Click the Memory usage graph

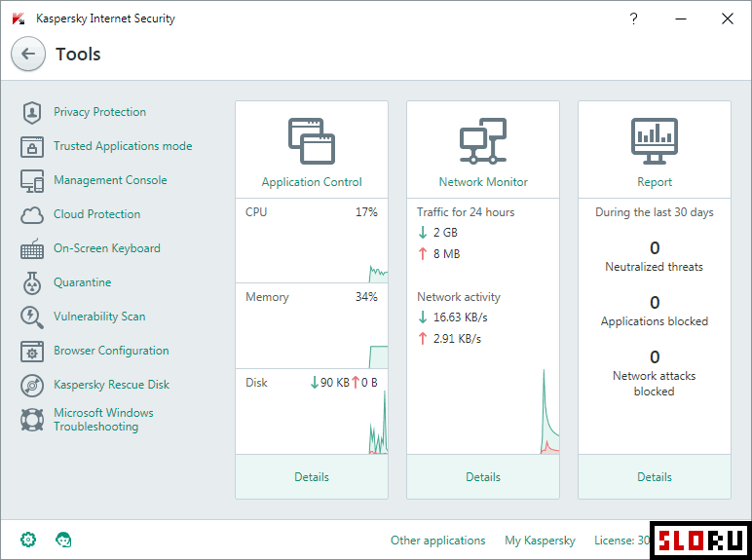(x=378, y=356)
